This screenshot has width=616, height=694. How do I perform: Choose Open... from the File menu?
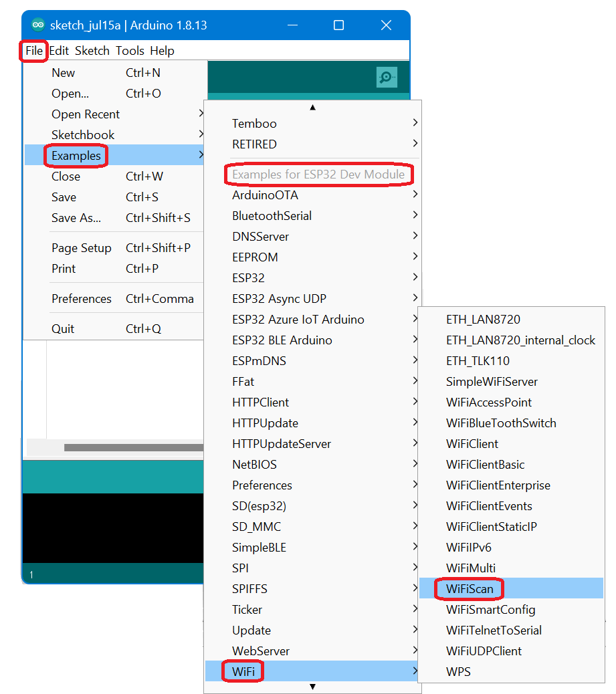pos(114,94)
